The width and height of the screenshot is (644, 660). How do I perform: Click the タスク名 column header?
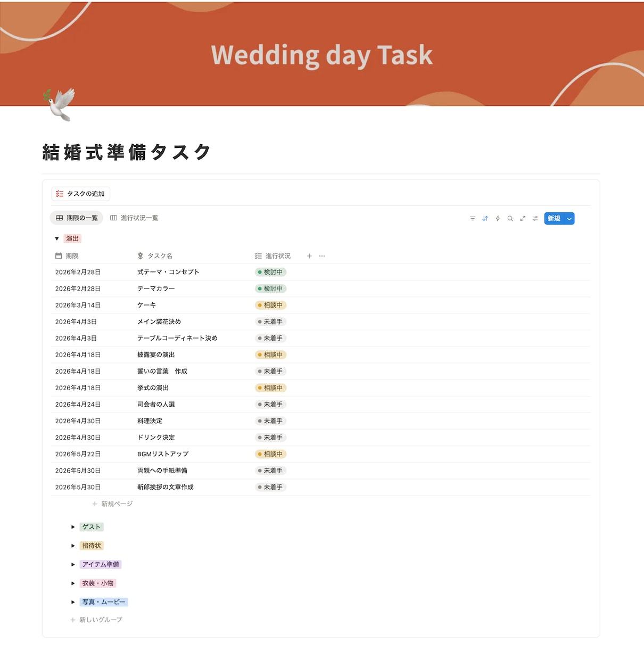coord(155,256)
